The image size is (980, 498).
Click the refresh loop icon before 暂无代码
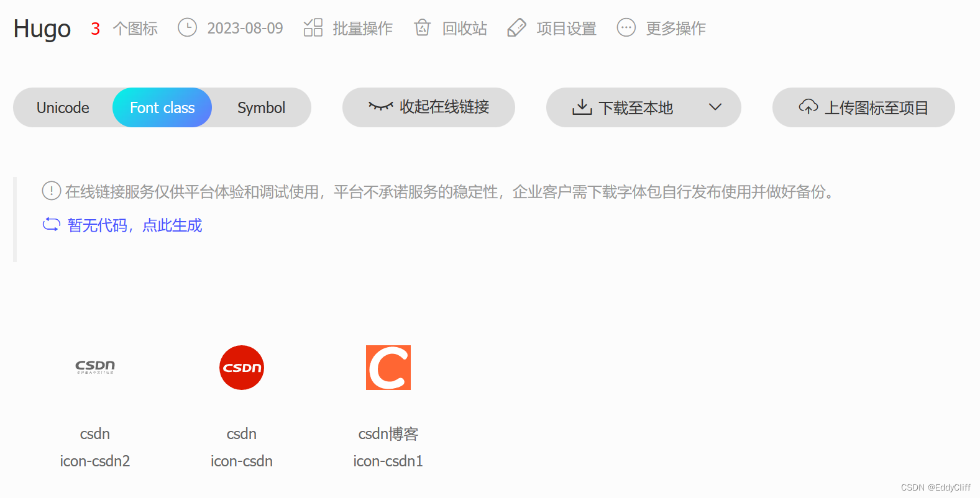[x=52, y=225]
